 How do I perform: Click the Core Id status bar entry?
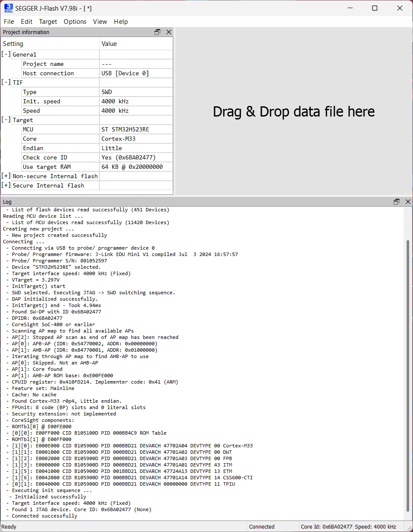(326, 526)
